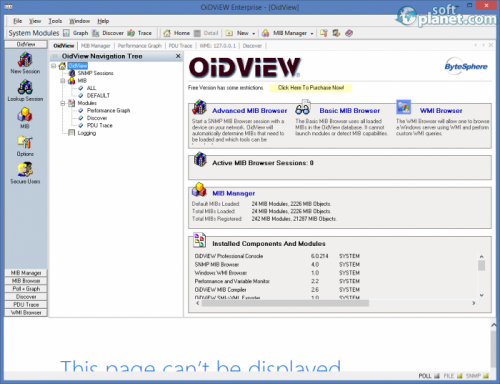The height and width of the screenshot is (384, 500).
Task: Go to Home in the toolbar
Action: tap(176, 33)
